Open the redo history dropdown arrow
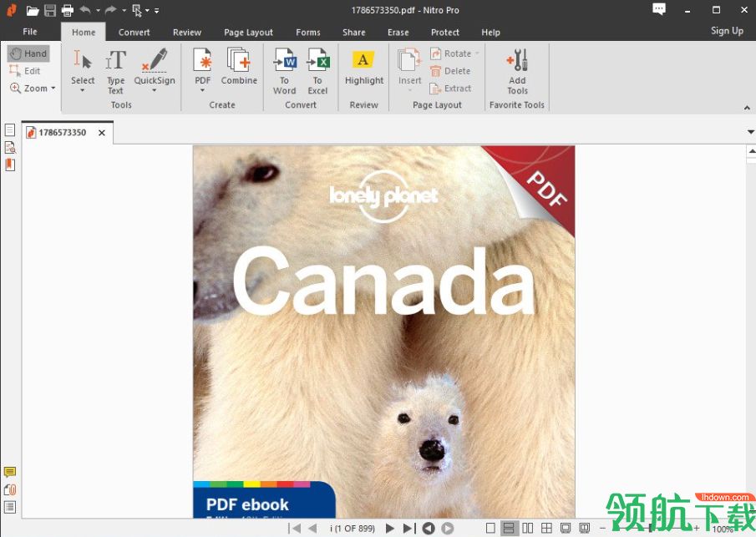Viewport: 756px width, 537px height. pyautogui.click(x=124, y=10)
